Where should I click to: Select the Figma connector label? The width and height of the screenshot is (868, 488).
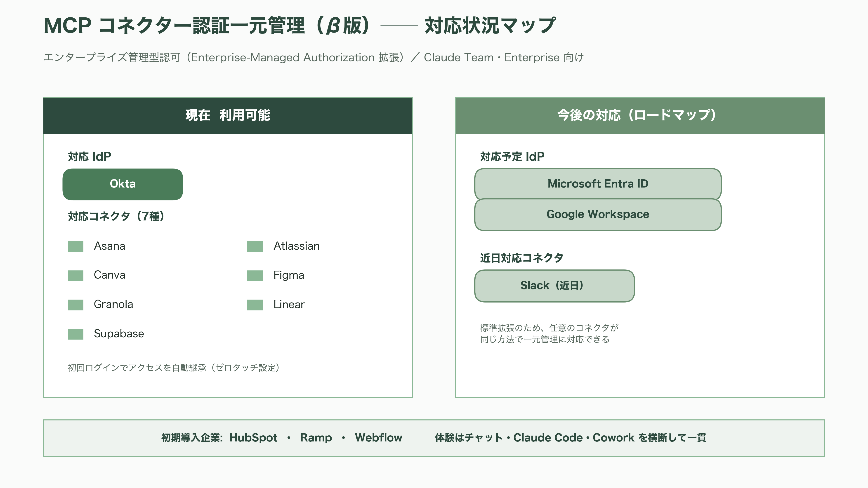(289, 275)
